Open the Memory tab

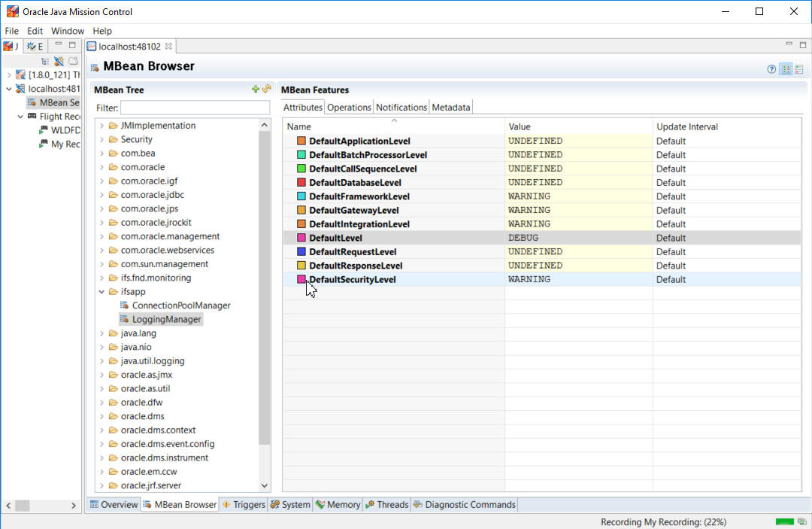pyautogui.click(x=338, y=505)
